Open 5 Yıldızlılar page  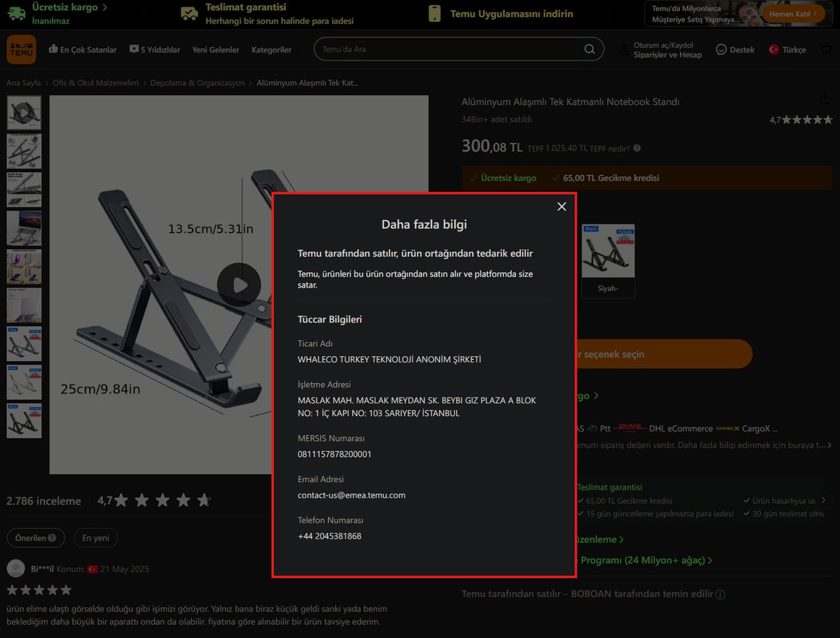pyautogui.click(x=155, y=50)
